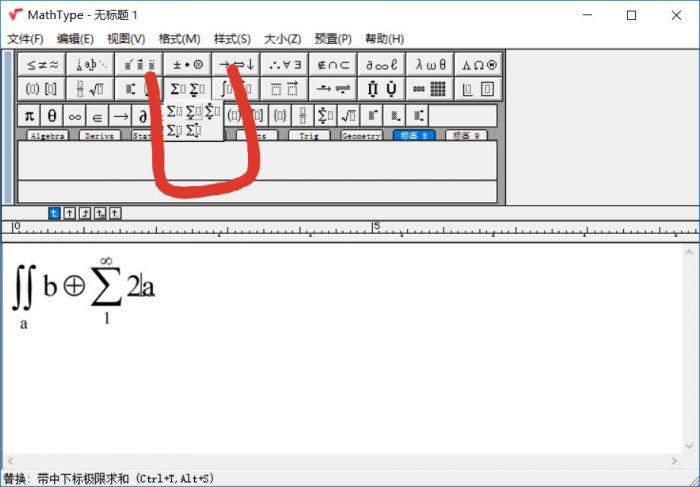Open the fraction and radical templates palette

coord(90,89)
